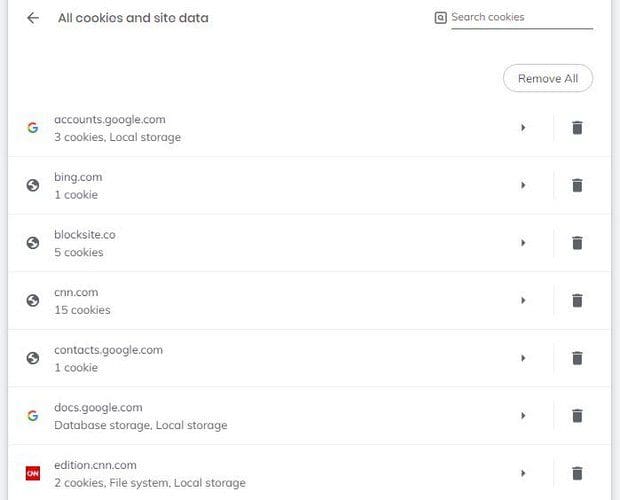Delete accounts.google.com data via trash icon

click(577, 128)
